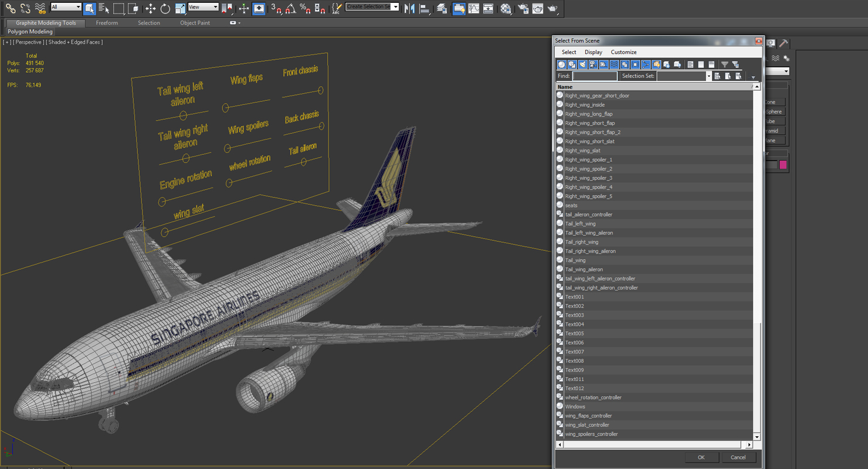The height and width of the screenshot is (469, 868).
Task: Choose the Bind to Space Warp tool
Action: point(40,8)
